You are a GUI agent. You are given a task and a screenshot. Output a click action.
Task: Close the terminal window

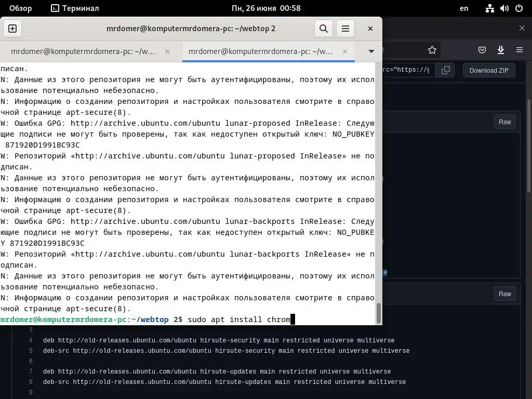coord(370,29)
